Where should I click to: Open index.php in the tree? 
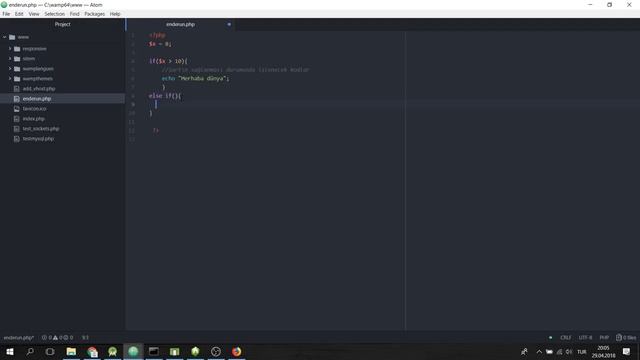point(33,119)
